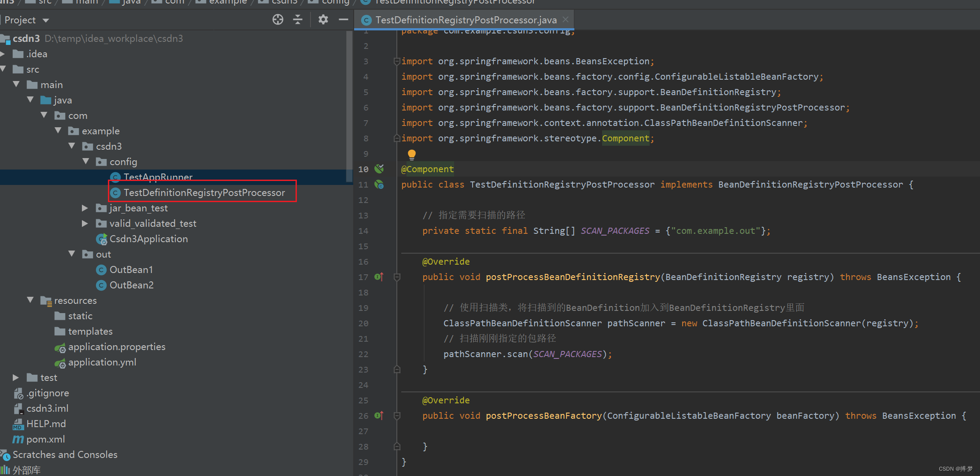This screenshot has height=476, width=980.
Task: Select csdn3.iml file
Action: click(x=47, y=408)
